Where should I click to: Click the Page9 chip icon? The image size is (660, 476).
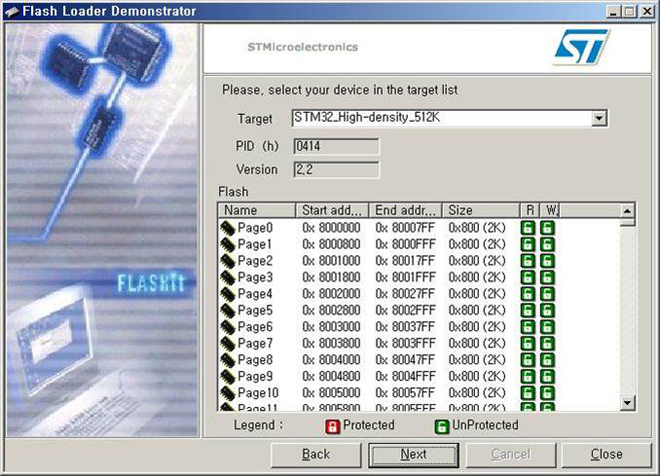228,376
